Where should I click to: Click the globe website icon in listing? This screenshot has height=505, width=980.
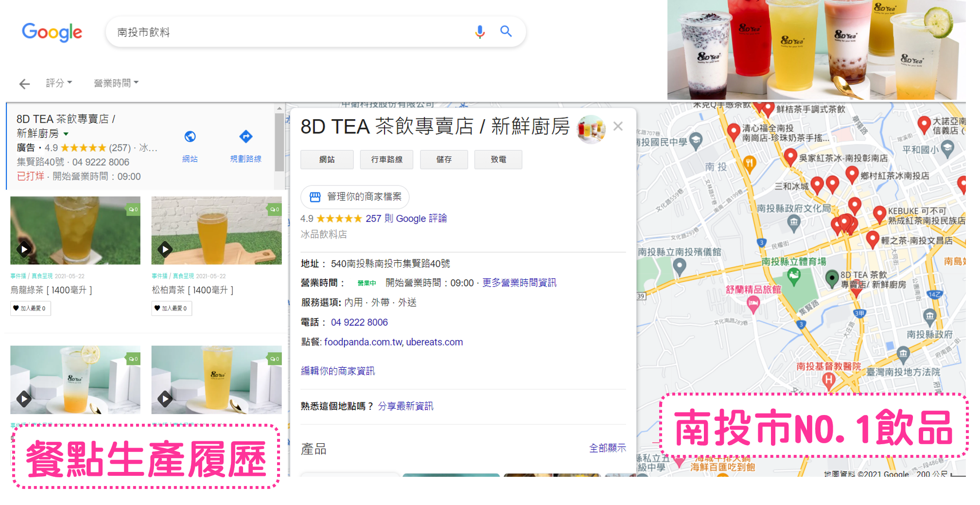(x=190, y=137)
